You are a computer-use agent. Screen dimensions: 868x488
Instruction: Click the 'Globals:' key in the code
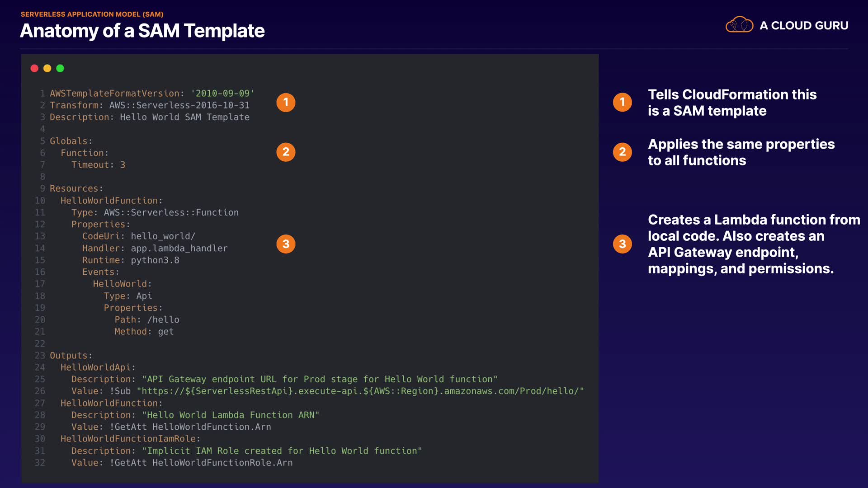pyautogui.click(x=71, y=141)
